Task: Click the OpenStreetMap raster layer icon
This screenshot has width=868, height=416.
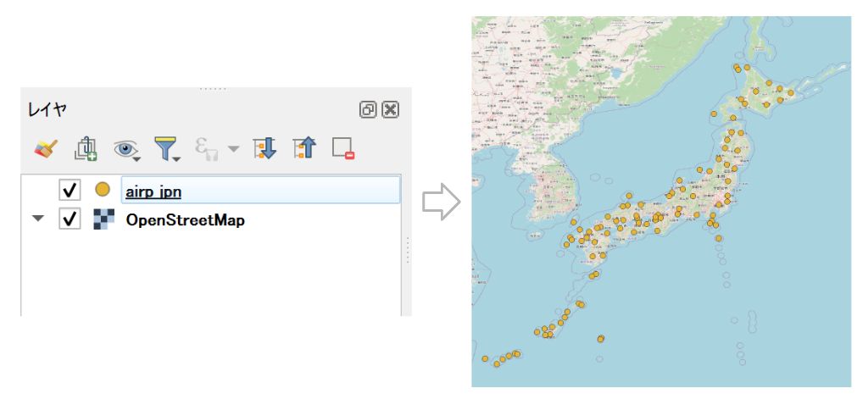Action: (x=103, y=219)
